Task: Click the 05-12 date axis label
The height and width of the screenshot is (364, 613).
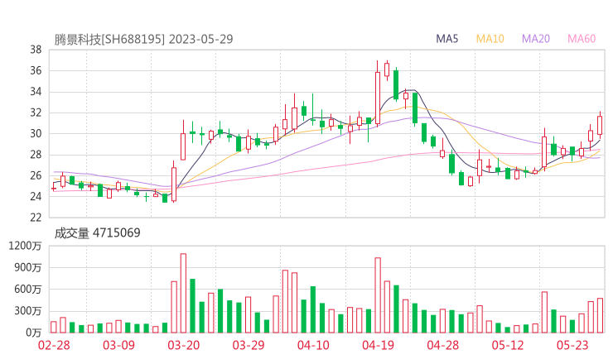Action: (x=508, y=345)
